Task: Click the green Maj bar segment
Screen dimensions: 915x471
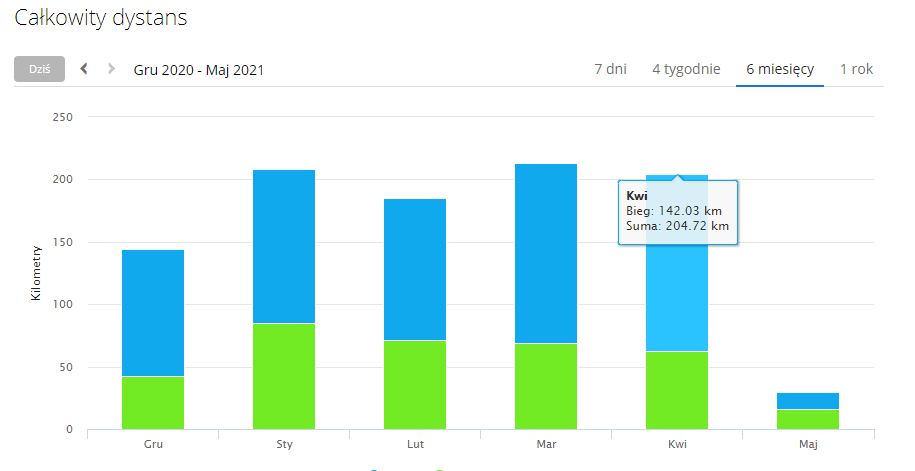Action: (808, 420)
